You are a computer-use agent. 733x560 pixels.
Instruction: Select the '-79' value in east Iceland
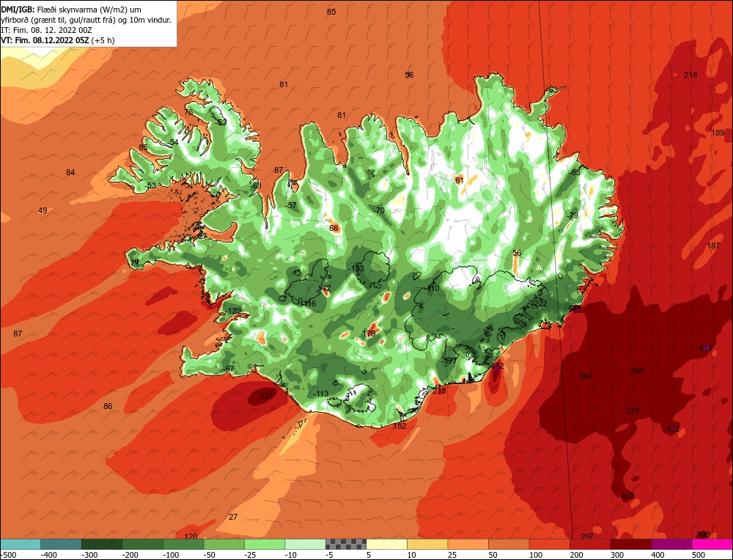pos(572,216)
